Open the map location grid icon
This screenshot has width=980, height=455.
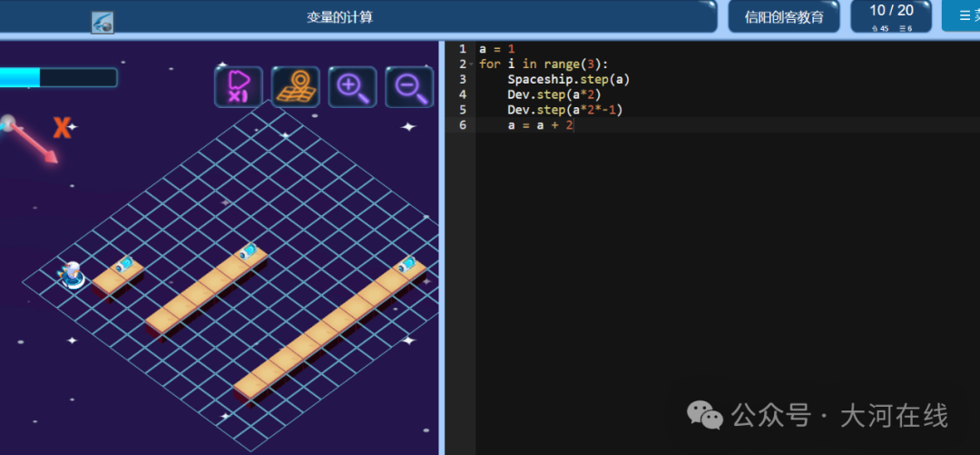click(x=296, y=86)
